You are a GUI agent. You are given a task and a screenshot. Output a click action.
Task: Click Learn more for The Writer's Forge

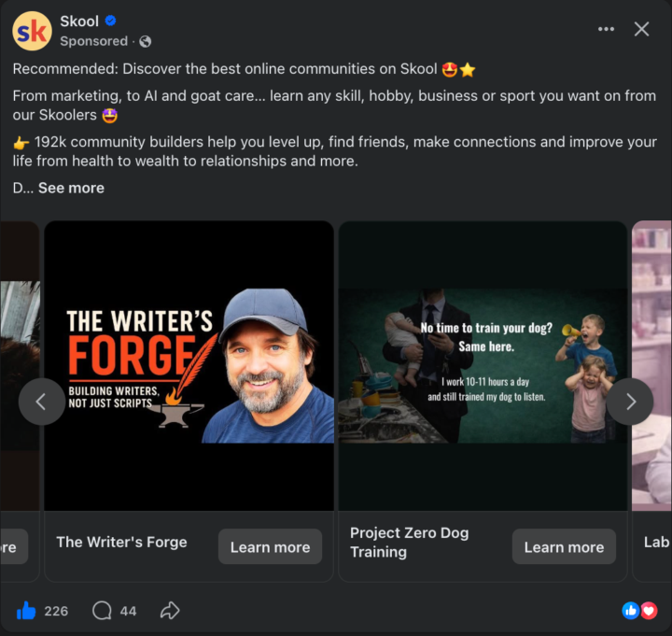coord(270,546)
